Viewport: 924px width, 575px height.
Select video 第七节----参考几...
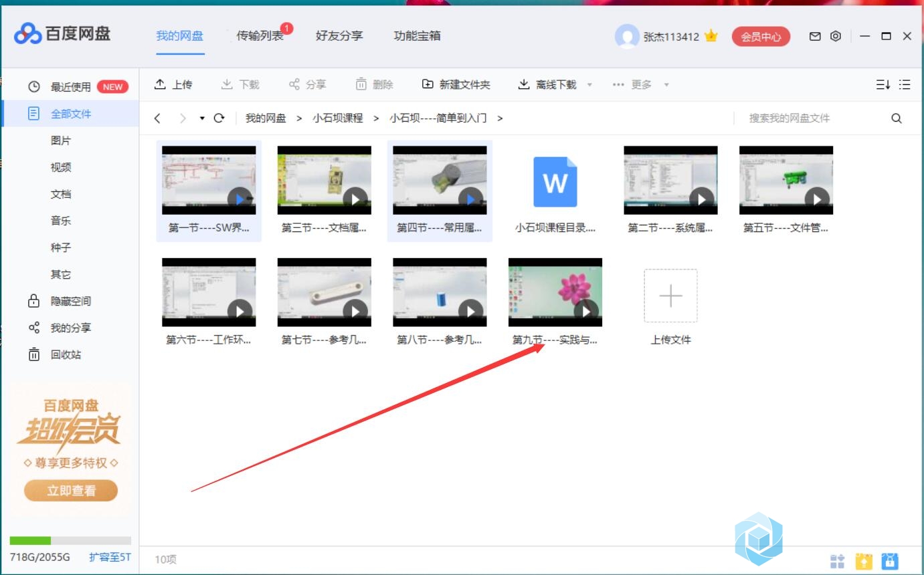point(325,302)
